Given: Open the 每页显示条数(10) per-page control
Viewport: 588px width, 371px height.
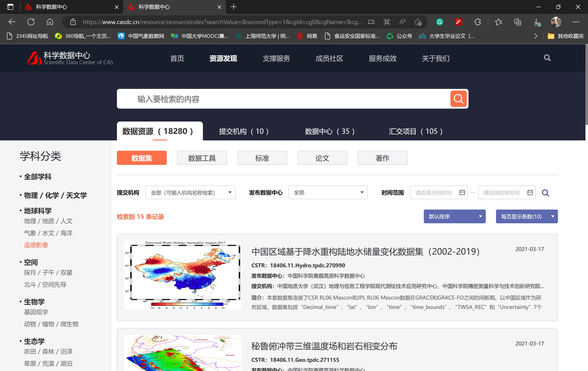Looking at the screenshot, I should pos(527,216).
